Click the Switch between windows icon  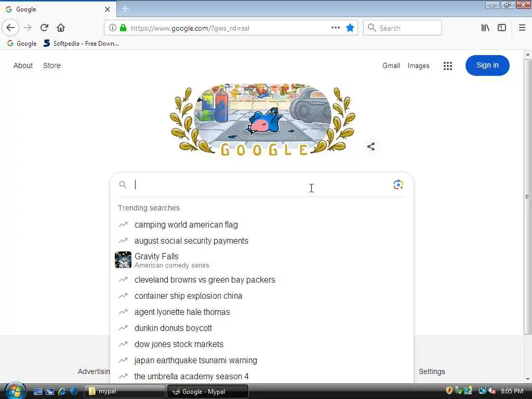pos(50,392)
